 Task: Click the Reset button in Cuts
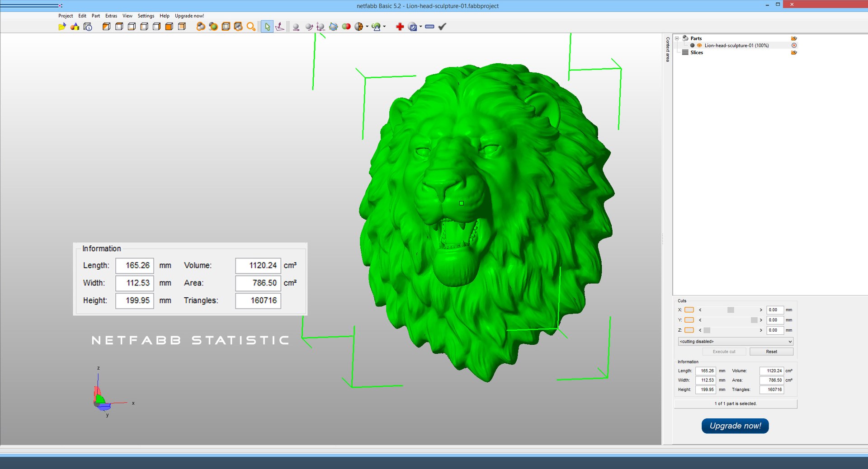pyautogui.click(x=771, y=352)
